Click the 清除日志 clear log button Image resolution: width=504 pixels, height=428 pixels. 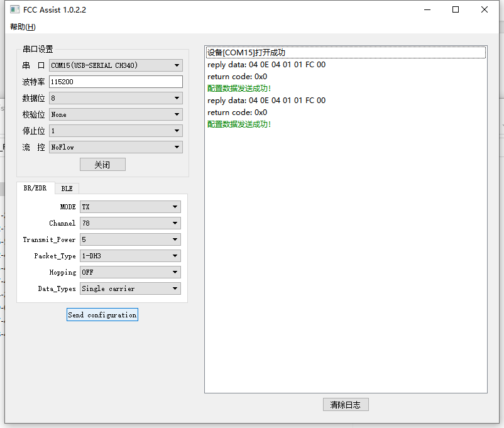pos(346,405)
